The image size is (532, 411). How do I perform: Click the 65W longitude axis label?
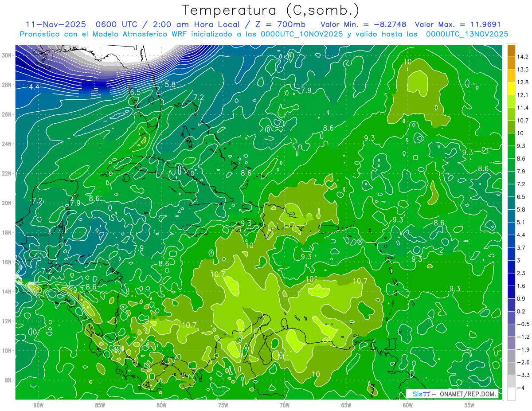[x=346, y=405]
